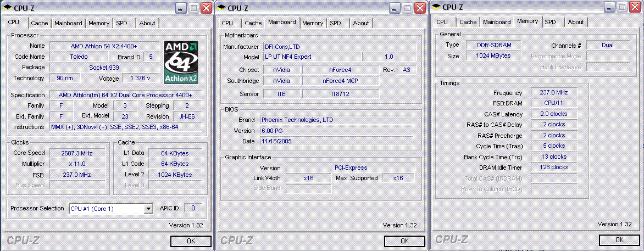The width and height of the screenshot is (644, 251).
Task: Click the BIOS Date '11/18/2005'
Action: point(336,141)
